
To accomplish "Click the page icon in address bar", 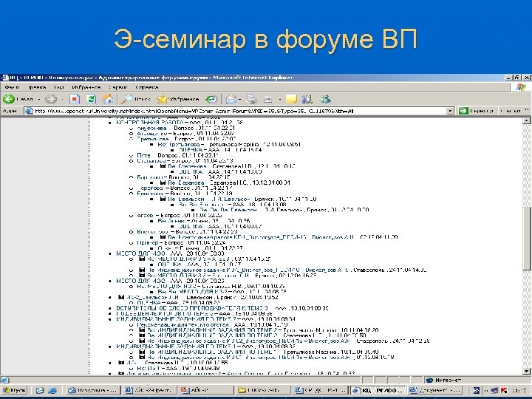I will (x=29, y=111).
